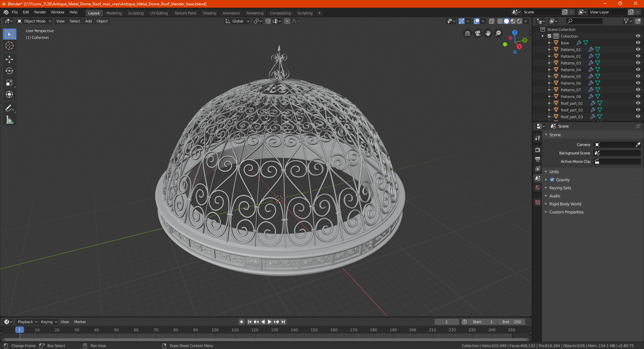Switch to wireframe shading mode
Viewport: 644px width, 349px height.
(x=500, y=21)
